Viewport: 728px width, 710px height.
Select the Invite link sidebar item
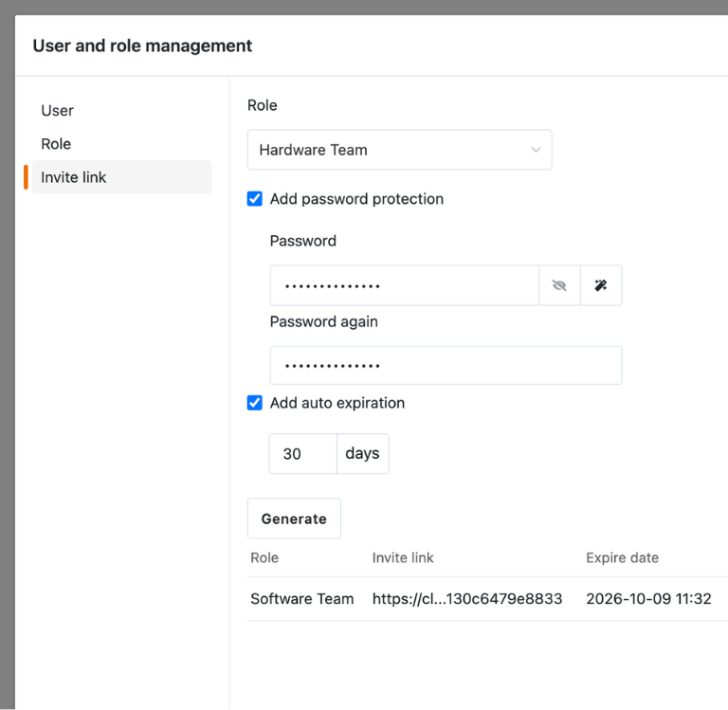tap(121, 177)
